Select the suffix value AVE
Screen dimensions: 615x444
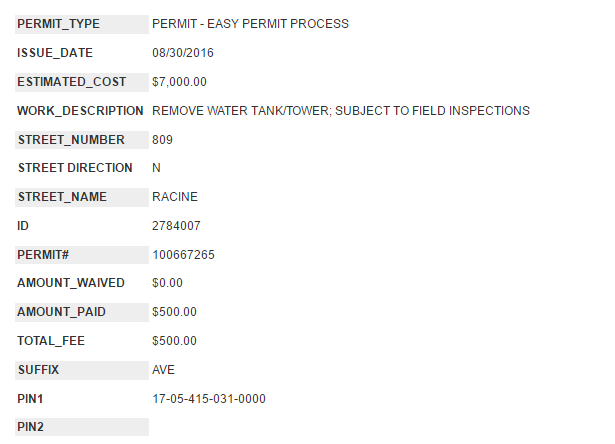tap(164, 370)
